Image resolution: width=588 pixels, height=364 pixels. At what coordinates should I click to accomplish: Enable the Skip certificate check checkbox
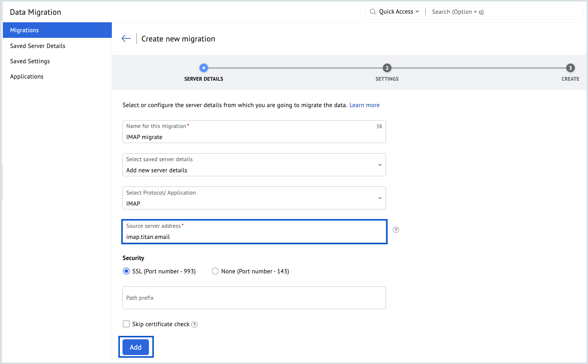pyautogui.click(x=126, y=324)
